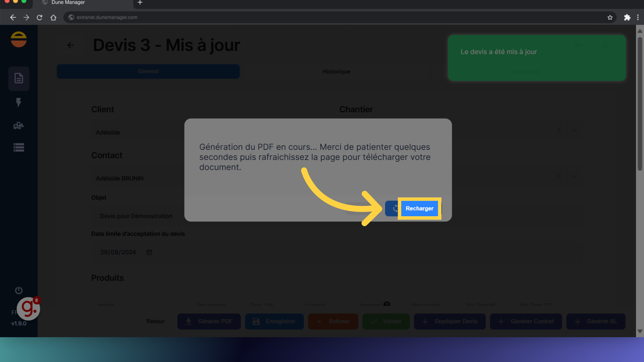Expand the Chantier dropdown chevron
This screenshot has width=644, height=362.
point(575,130)
